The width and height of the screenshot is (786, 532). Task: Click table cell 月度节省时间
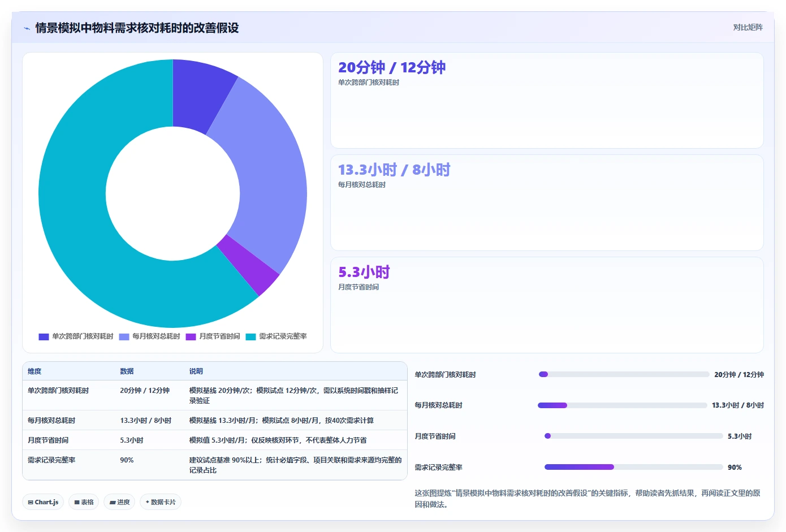tap(48, 440)
